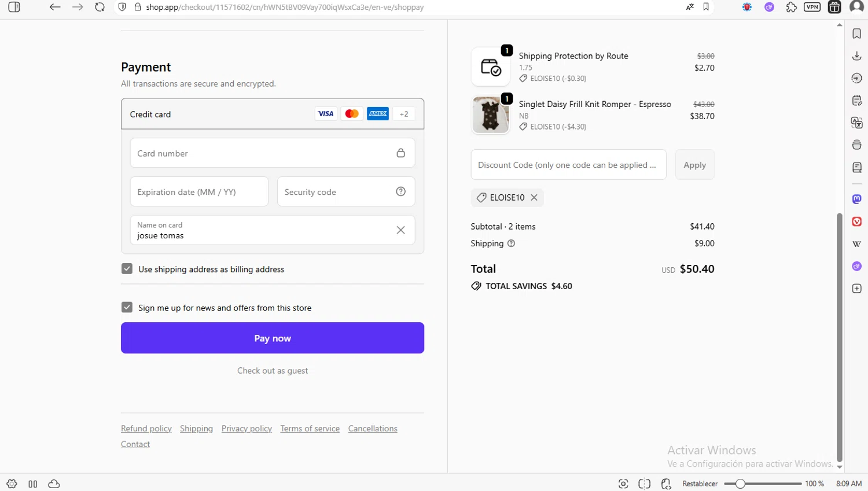Open browser settings gear in status bar
The height and width of the screenshot is (491, 868).
(x=12, y=484)
